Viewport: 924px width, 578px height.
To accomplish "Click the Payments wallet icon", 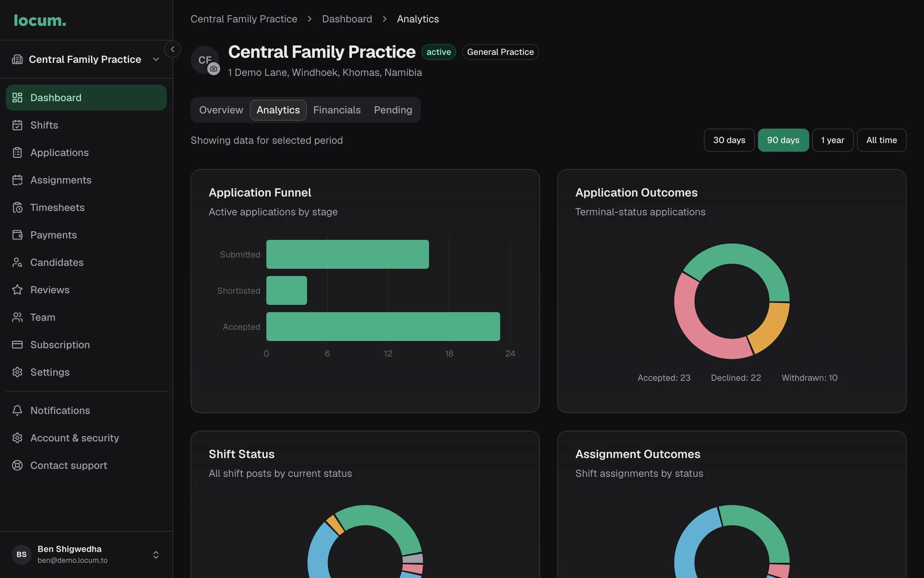I will point(17,235).
